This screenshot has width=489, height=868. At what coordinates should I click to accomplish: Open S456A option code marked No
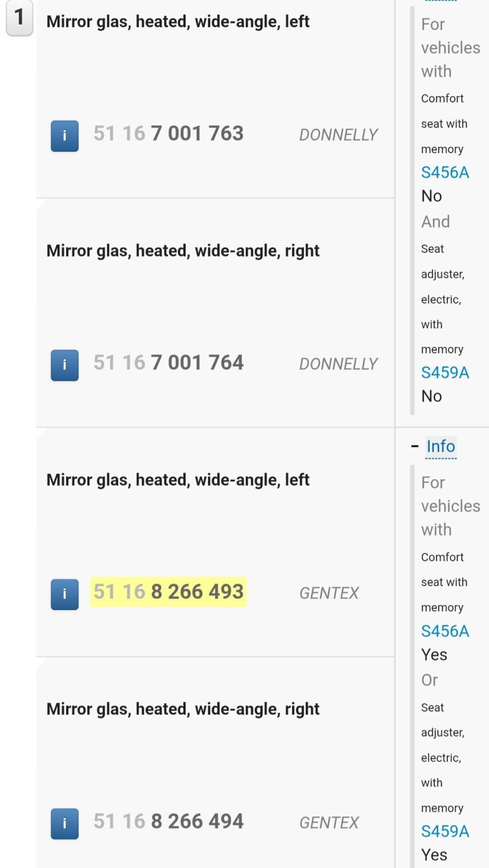(x=445, y=173)
